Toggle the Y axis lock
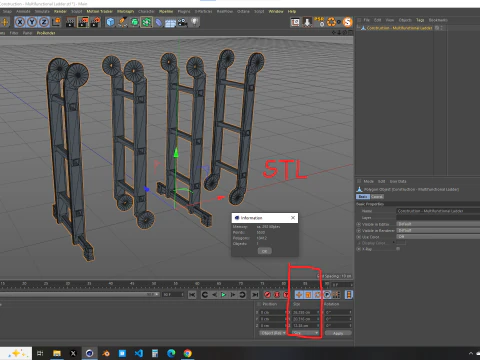Viewport: 480px width, 360px height. (32, 22)
